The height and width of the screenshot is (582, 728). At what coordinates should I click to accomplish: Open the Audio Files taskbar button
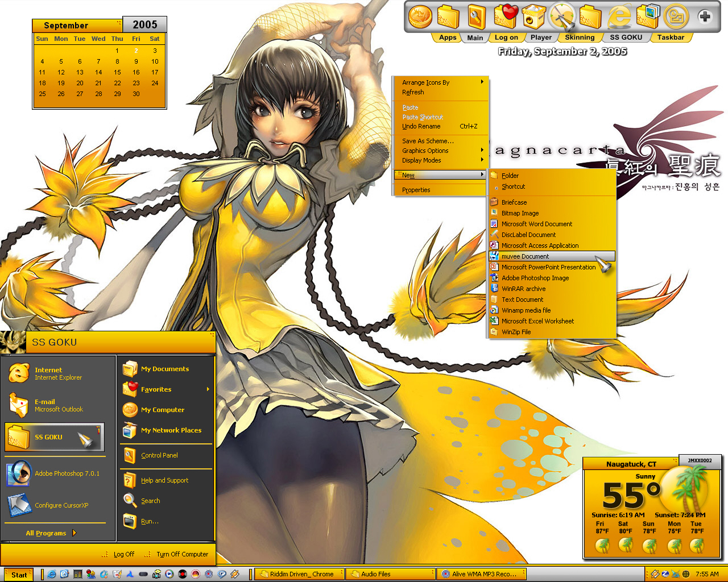390,574
